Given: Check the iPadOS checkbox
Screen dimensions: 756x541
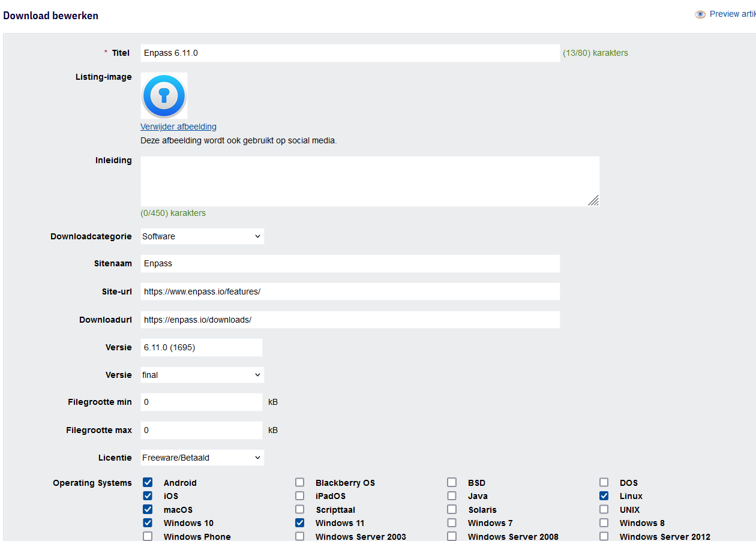Looking at the screenshot, I should pos(299,496).
